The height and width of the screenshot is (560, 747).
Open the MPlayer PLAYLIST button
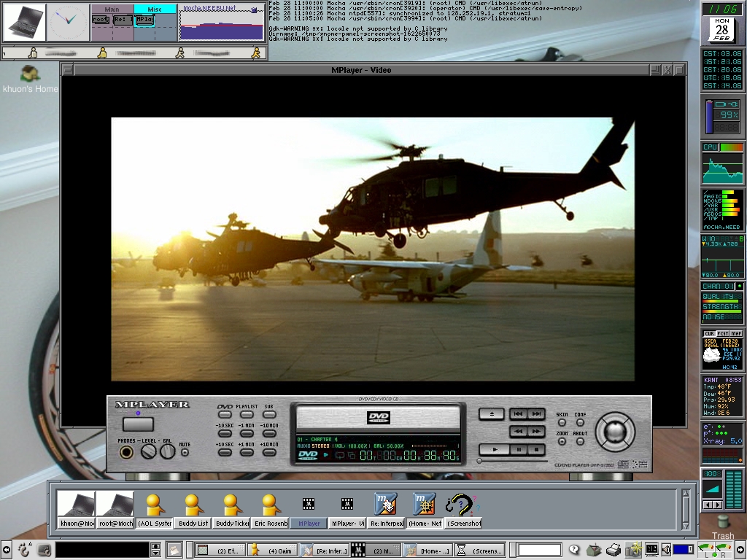click(x=247, y=414)
